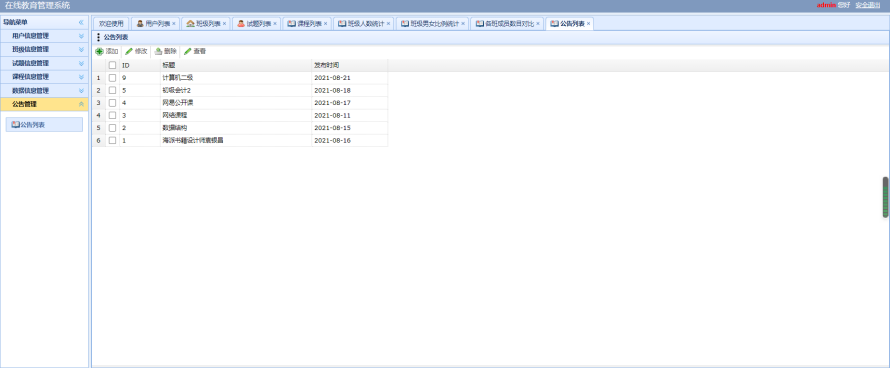Check the box for row 计算机二级
Viewport: 890px width, 368px height.
click(112, 78)
